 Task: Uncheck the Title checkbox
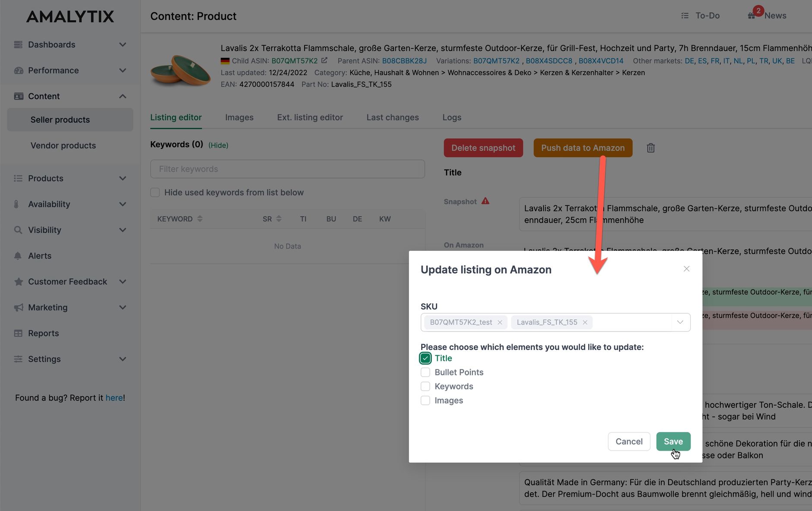[425, 358]
